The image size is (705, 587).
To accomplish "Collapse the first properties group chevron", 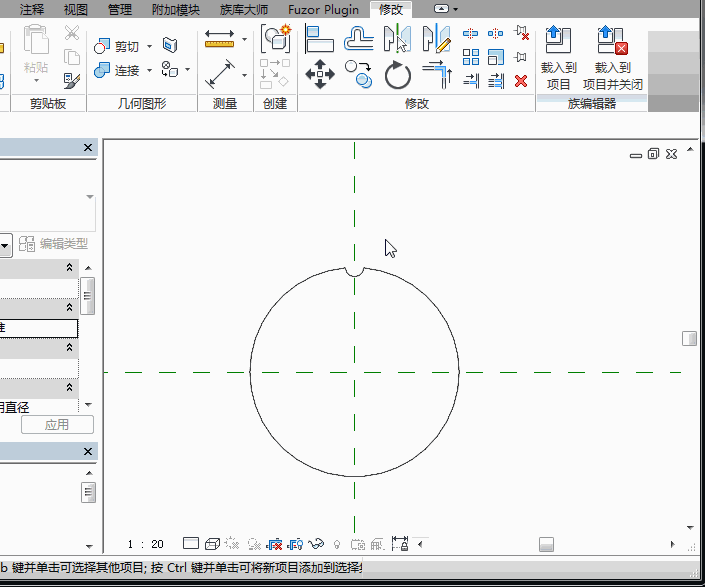I will pyautogui.click(x=69, y=268).
